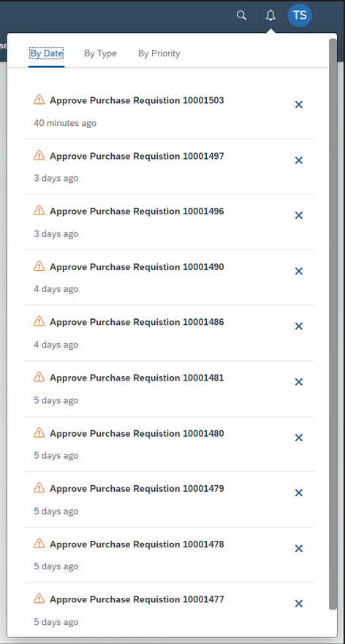Dismiss notification for Requisition 10001480
Image resolution: width=345 pixels, height=644 pixels.
299,438
